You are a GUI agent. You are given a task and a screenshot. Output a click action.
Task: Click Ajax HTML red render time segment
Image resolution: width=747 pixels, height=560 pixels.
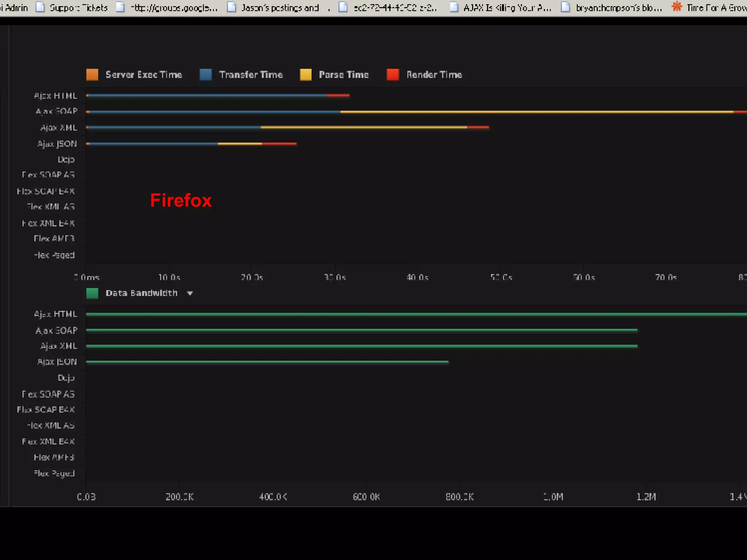[338, 96]
